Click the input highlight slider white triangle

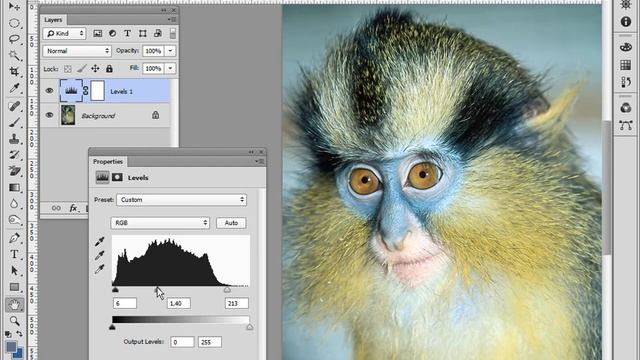coord(227,289)
